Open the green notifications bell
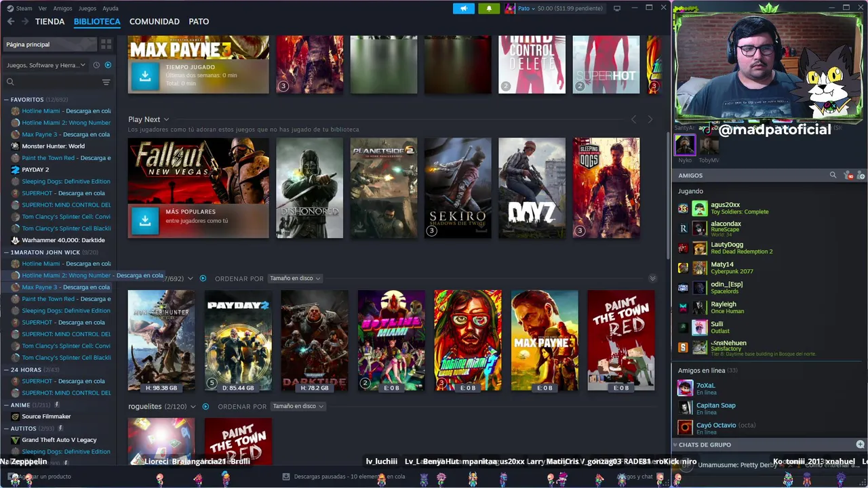 click(x=489, y=8)
